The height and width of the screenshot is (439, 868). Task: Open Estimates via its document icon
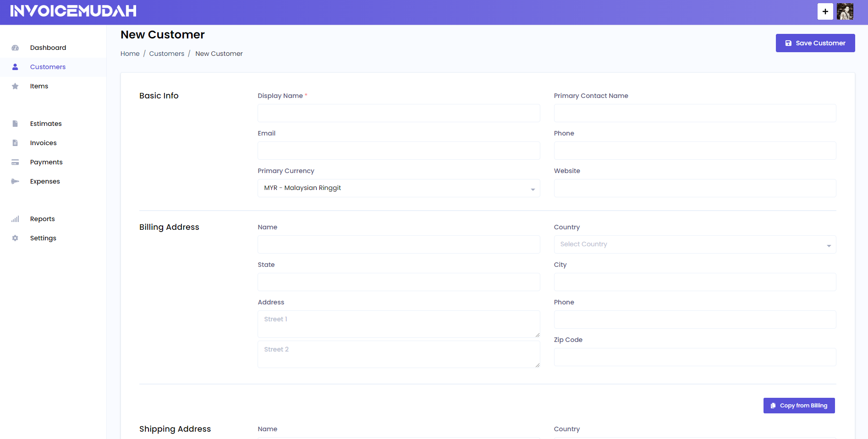(x=15, y=123)
